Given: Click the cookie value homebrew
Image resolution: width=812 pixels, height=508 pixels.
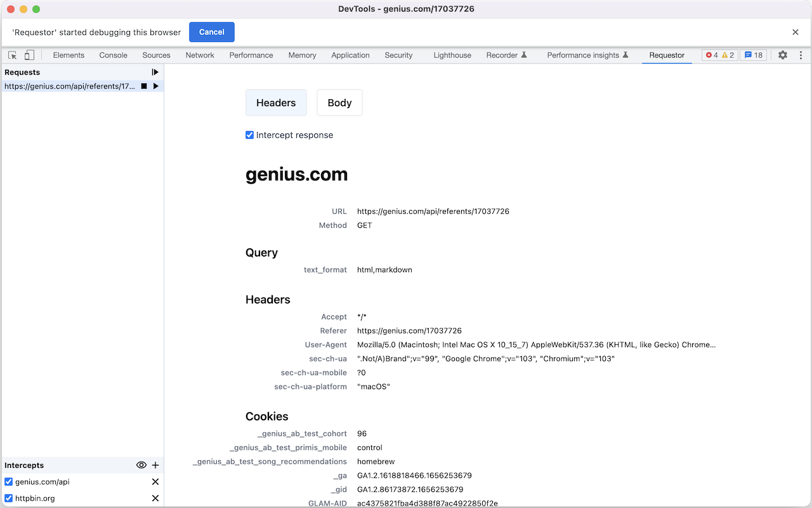Looking at the screenshot, I should tap(376, 462).
